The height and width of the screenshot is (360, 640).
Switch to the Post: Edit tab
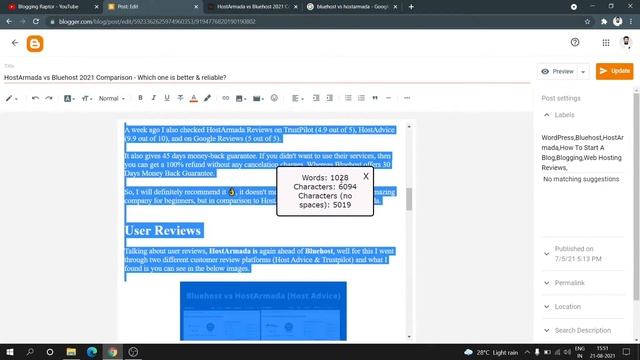[x=152, y=7]
